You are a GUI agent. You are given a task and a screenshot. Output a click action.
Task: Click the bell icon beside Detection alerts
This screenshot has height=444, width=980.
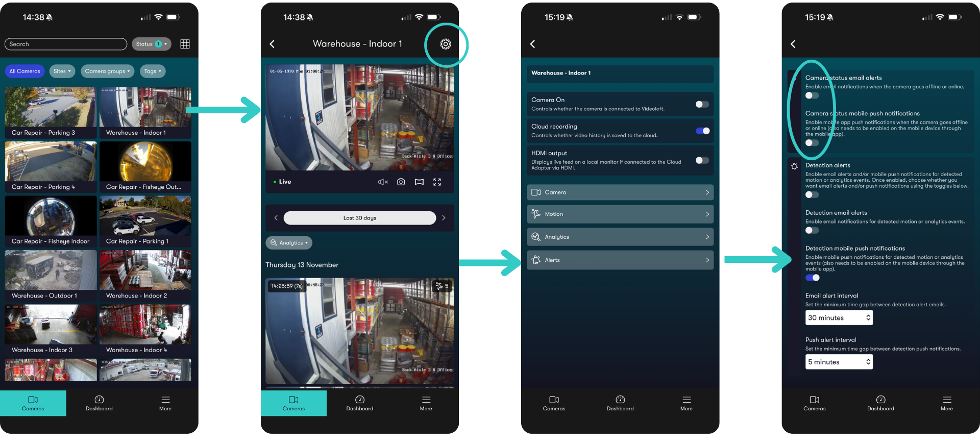794,166
